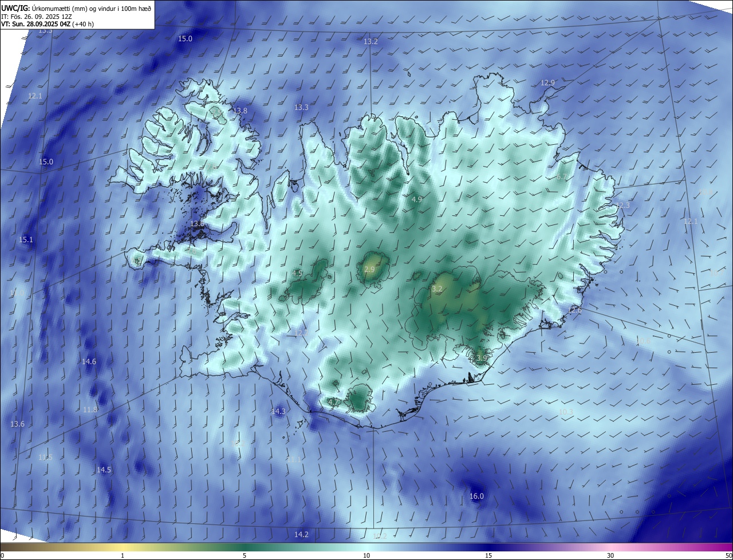Click the 2.9 value on the central glacier
733x560 pixels.
[x=369, y=269]
